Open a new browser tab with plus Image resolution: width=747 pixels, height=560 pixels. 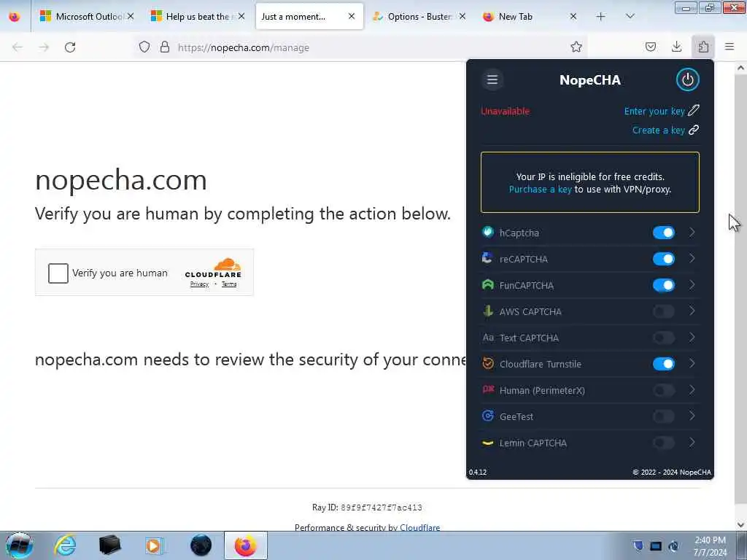[x=601, y=16]
